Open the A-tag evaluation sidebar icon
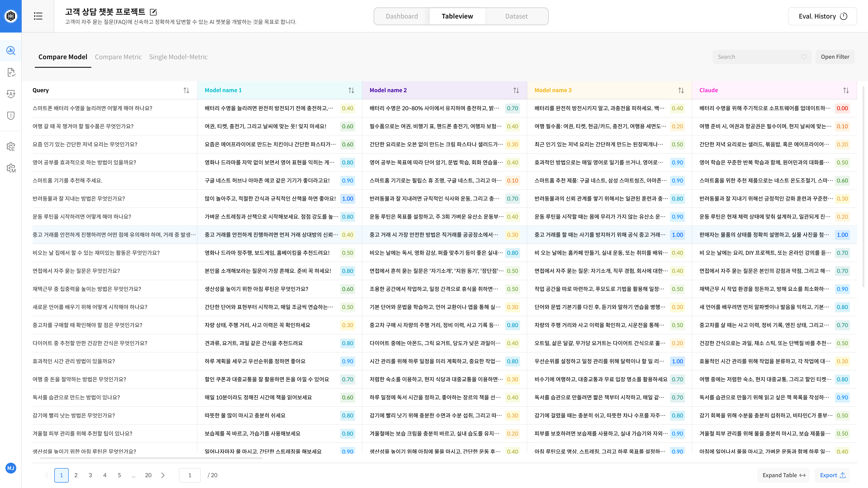 tap(11, 94)
